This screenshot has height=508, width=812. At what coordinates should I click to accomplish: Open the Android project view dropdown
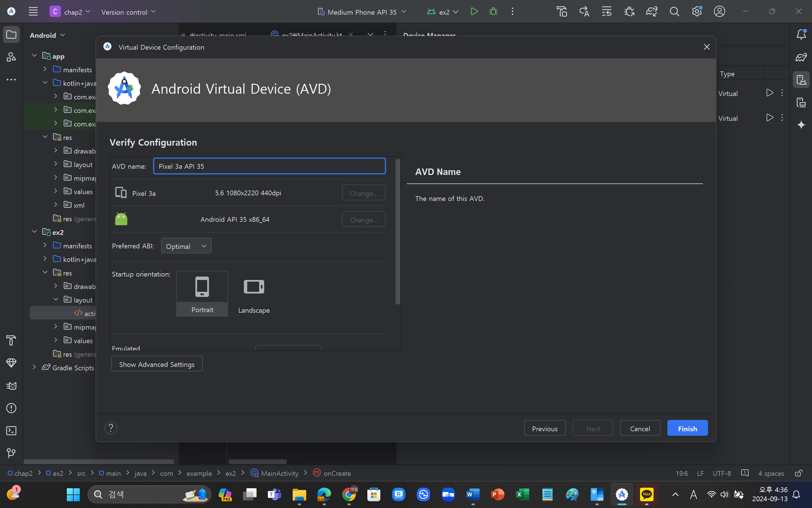(x=47, y=35)
